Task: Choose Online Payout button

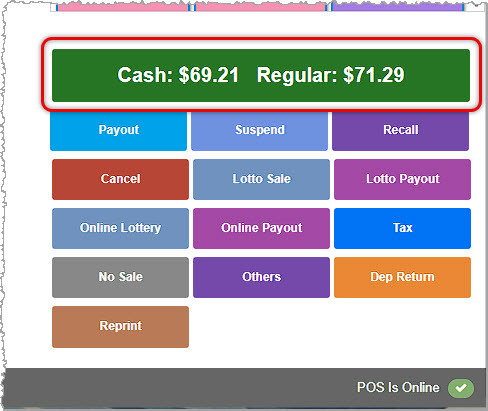Action: (261, 228)
